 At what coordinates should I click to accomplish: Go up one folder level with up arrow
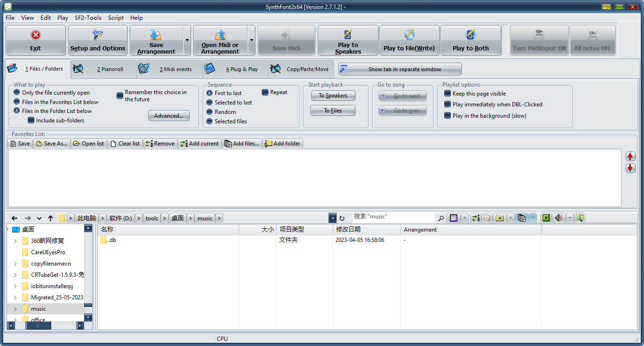tap(51, 218)
